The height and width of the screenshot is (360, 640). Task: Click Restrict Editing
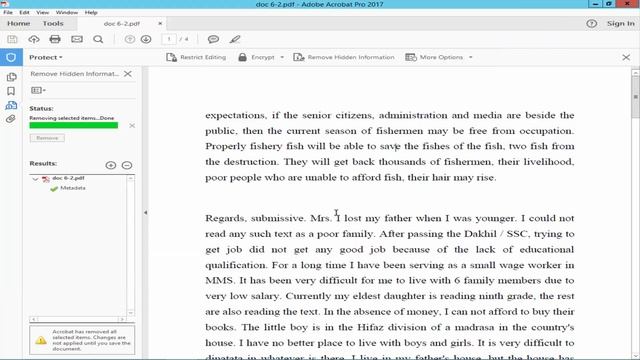click(196, 58)
